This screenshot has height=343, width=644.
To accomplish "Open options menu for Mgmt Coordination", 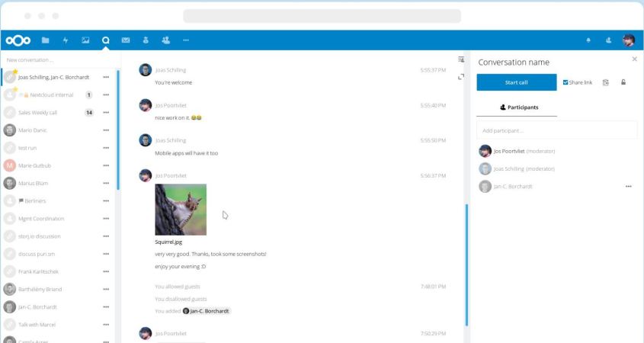I will pos(106,219).
